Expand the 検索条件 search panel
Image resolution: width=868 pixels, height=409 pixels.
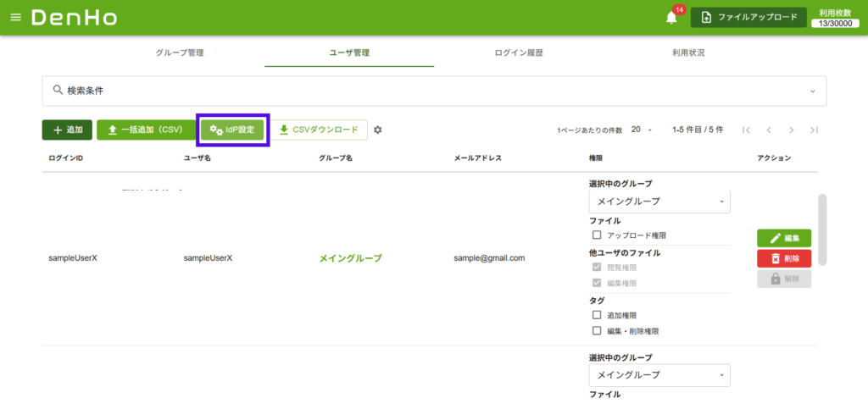click(434, 91)
